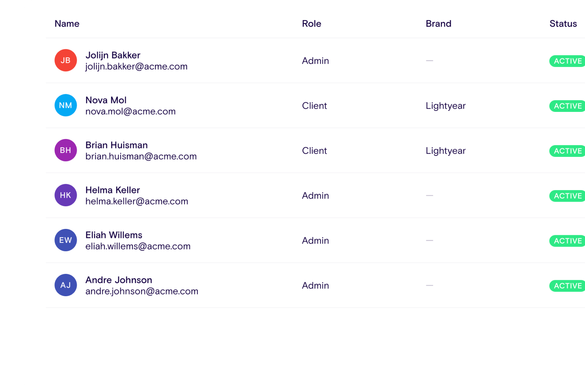The height and width of the screenshot is (392, 585).
Task: Click the Name column header
Action: 67,24
